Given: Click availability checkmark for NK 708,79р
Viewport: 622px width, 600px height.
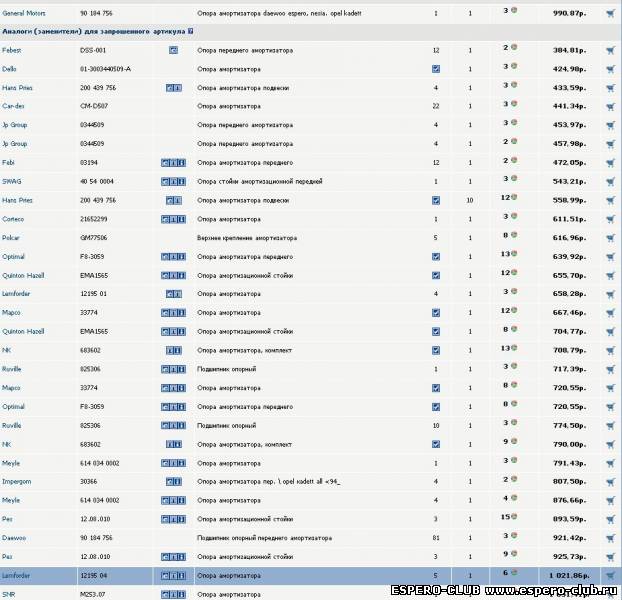Looking at the screenshot, I should [x=436, y=350].
